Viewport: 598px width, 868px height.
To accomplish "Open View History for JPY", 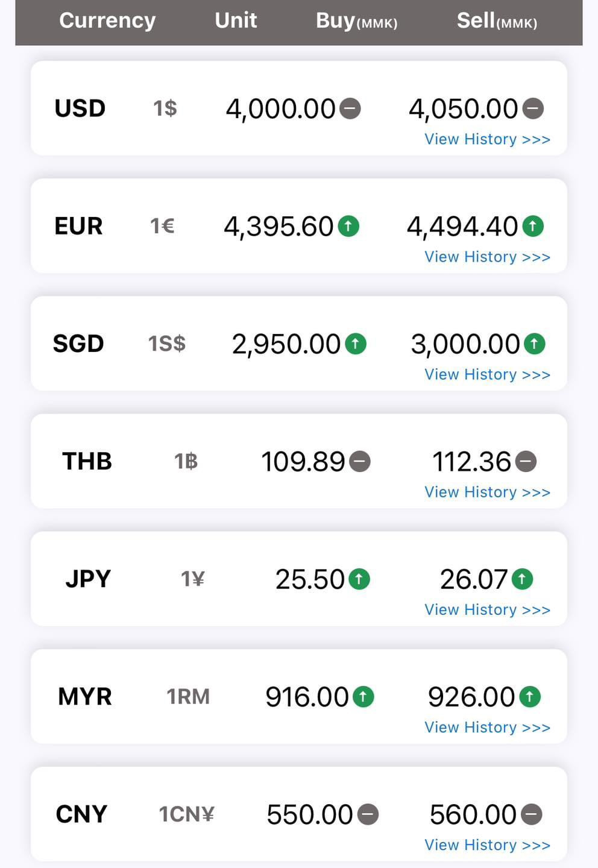I will pos(487,609).
